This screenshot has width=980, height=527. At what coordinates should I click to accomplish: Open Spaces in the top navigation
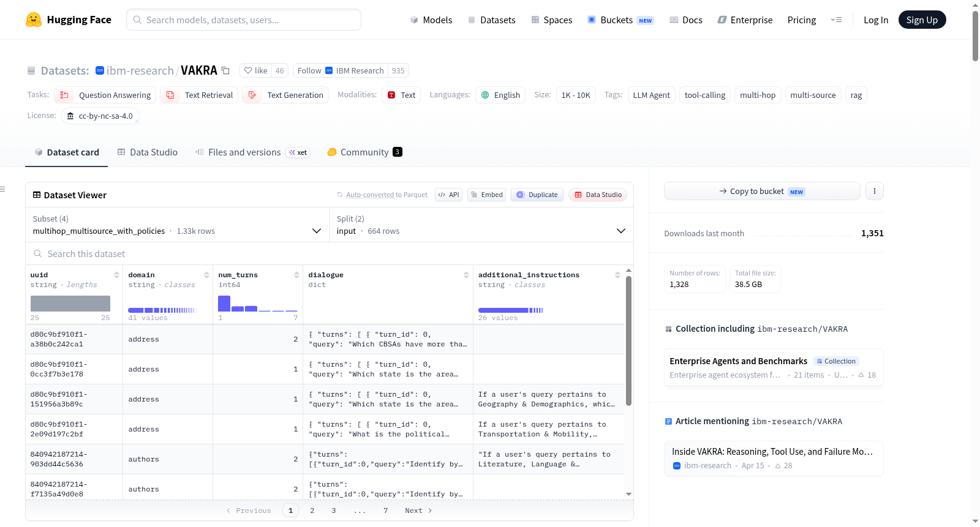551,20
